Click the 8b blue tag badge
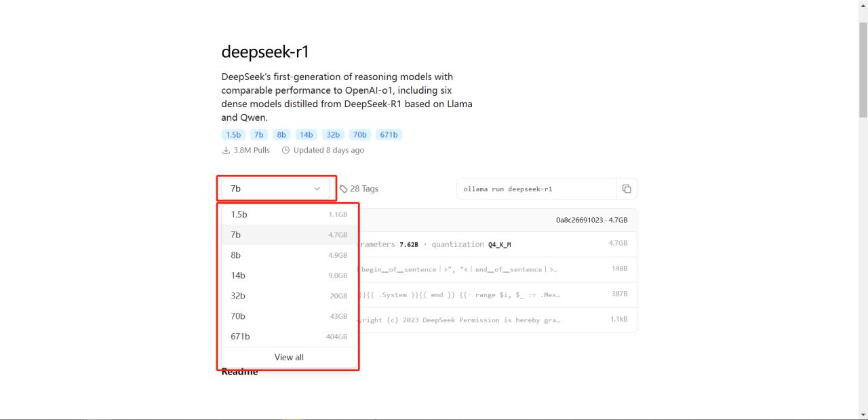This screenshot has height=420, width=868. tap(281, 135)
